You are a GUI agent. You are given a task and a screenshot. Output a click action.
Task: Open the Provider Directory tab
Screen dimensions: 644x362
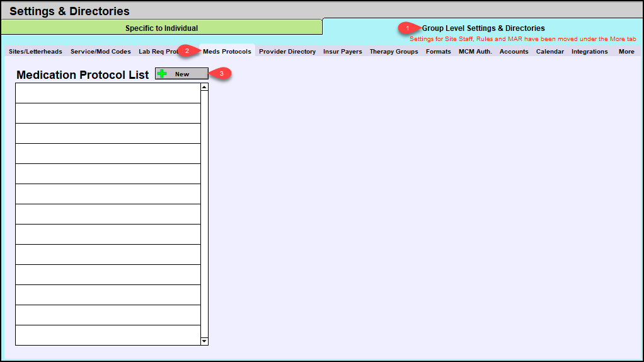click(287, 52)
